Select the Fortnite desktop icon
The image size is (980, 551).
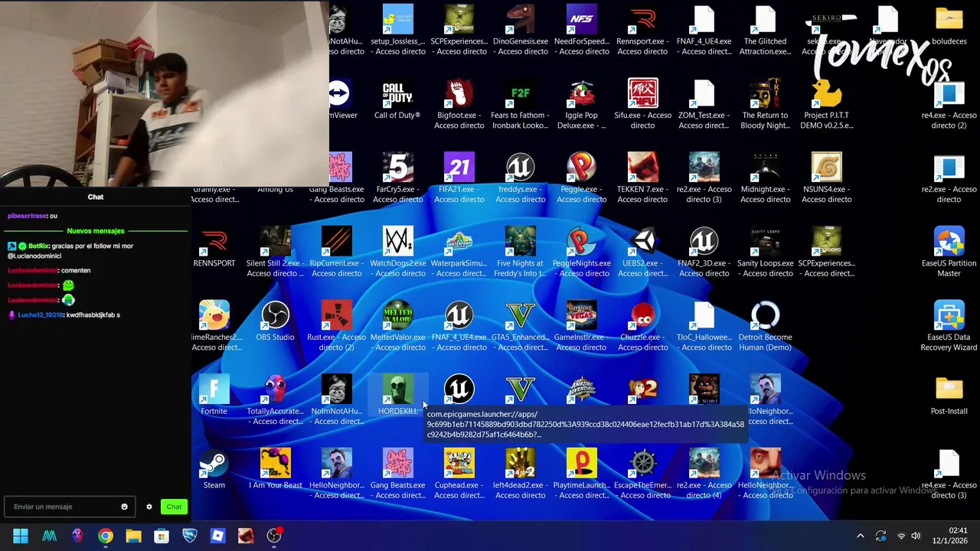[x=214, y=396]
